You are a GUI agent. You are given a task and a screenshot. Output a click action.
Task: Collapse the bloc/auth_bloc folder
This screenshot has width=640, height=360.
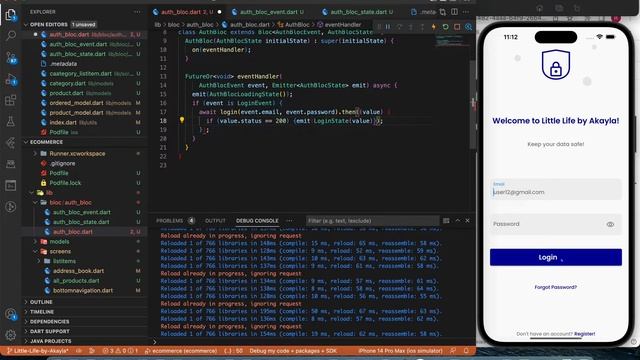(35, 202)
